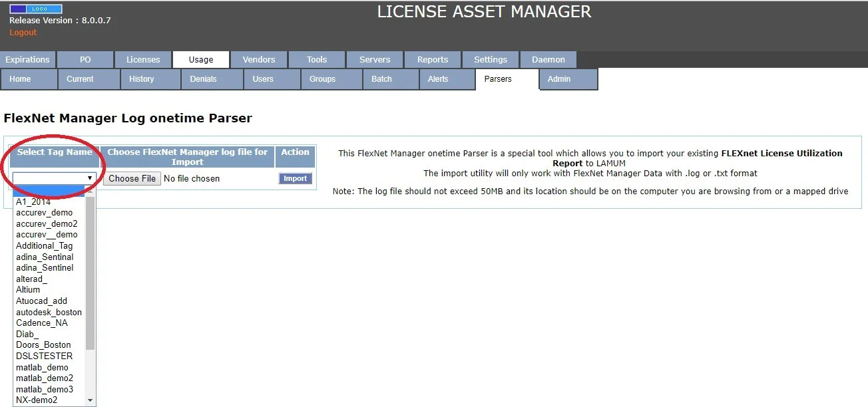Choose adina_Sentinal from the list

coord(50,257)
